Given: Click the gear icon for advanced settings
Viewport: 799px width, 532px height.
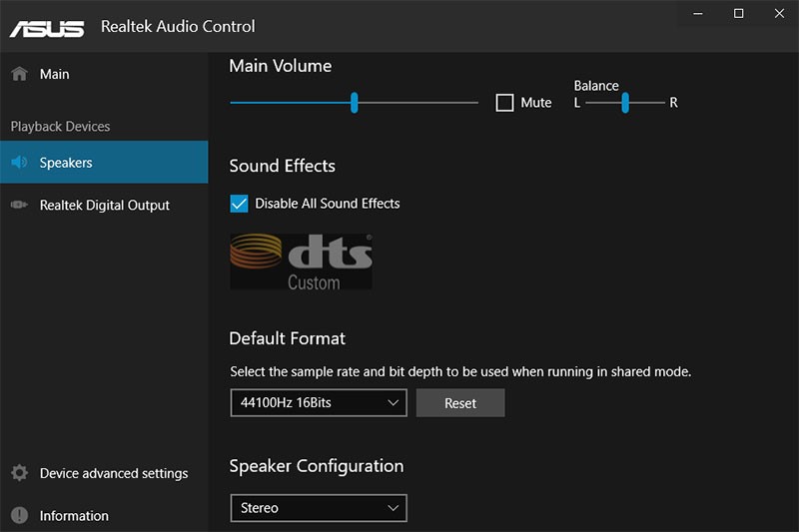Looking at the screenshot, I should pyautogui.click(x=19, y=473).
